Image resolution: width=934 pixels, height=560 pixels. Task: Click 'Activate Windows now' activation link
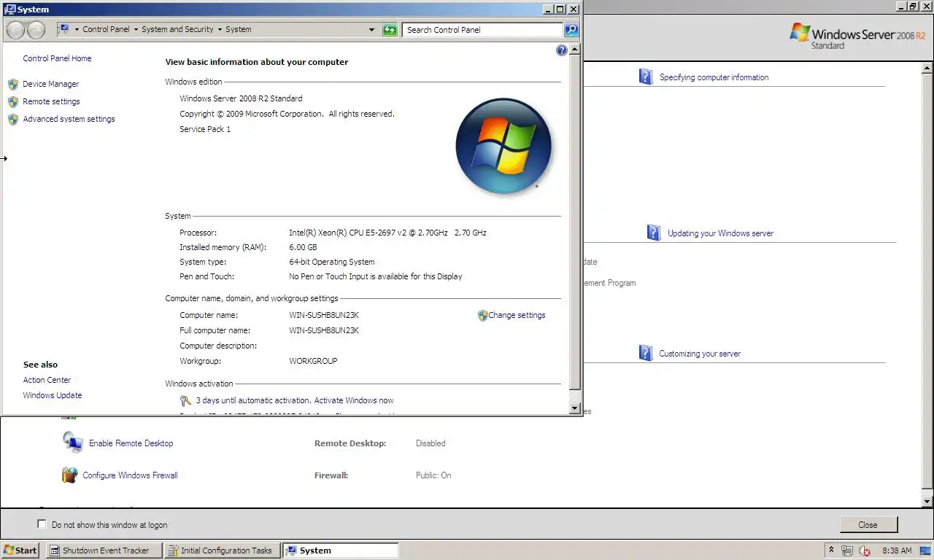pos(354,400)
